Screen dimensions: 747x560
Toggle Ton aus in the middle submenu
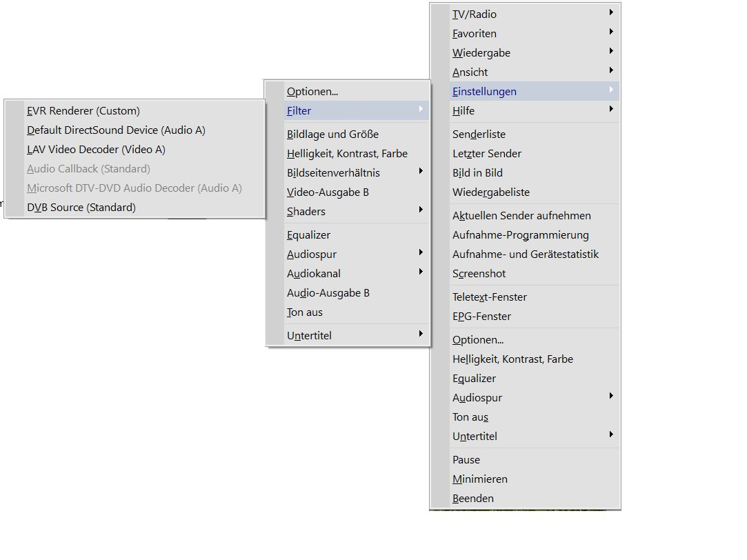point(305,312)
